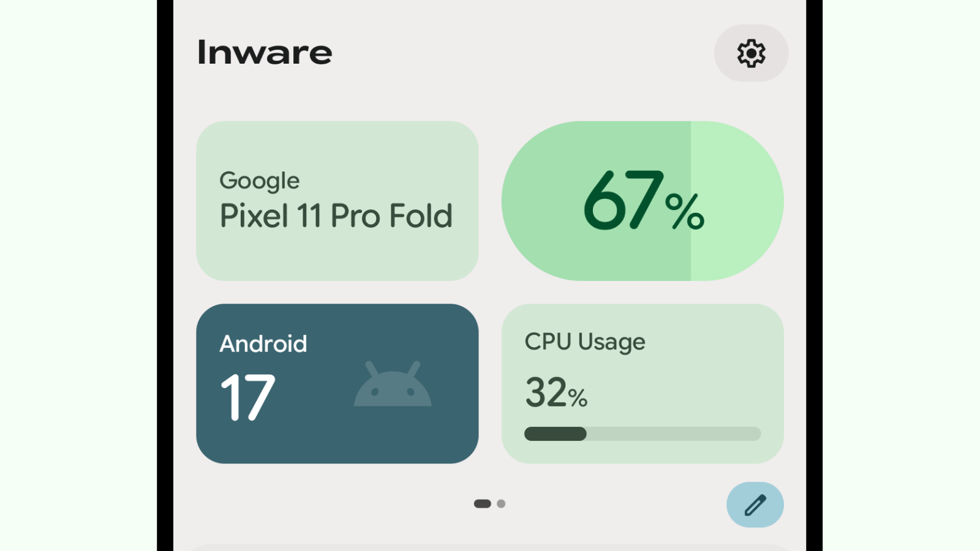Screen dimensions: 980x551
Task: Open the CPU Usage heading
Action: click(x=585, y=342)
